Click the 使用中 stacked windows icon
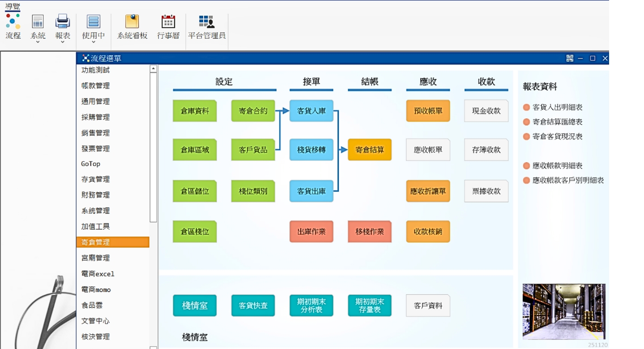The width and height of the screenshot is (644, 349). click(94, 22)
